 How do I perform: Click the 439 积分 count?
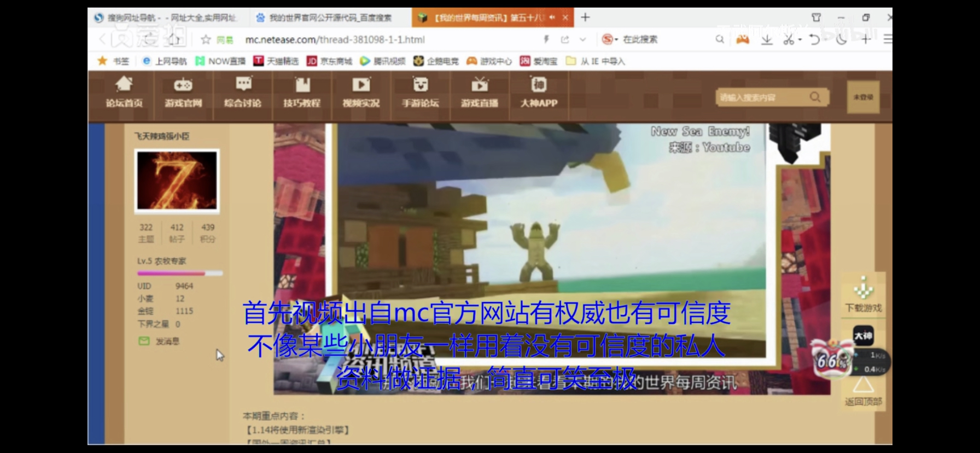pyautogui.click(x=208, y=233)
